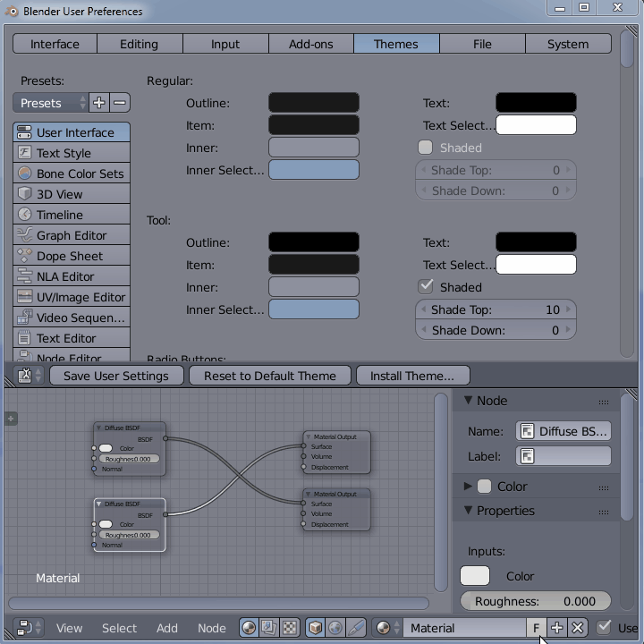The height and width of the screenshot is (644, 644).
Task: Select shader nodes tree type icon
Action: pyautogui.click(x=249, y=628)
